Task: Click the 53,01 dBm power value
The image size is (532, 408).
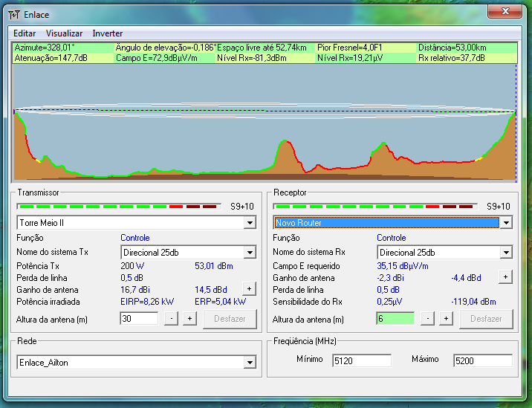Action: [x=214, y=266]
